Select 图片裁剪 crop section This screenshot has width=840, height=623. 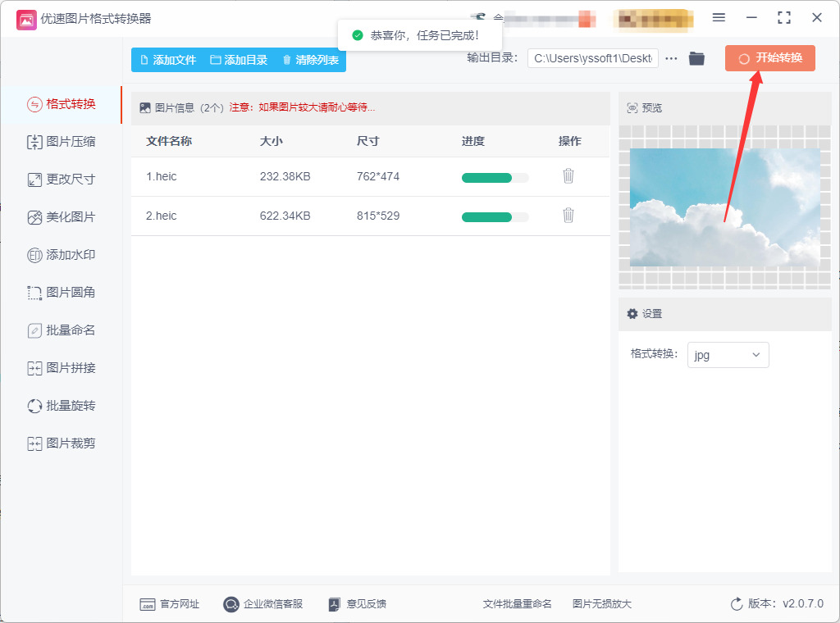[61, 443]
